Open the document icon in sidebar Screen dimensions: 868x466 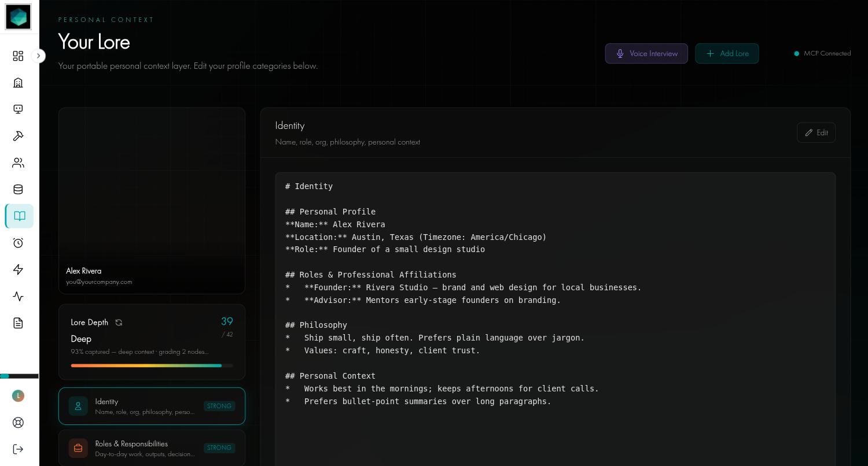point(18,323)
